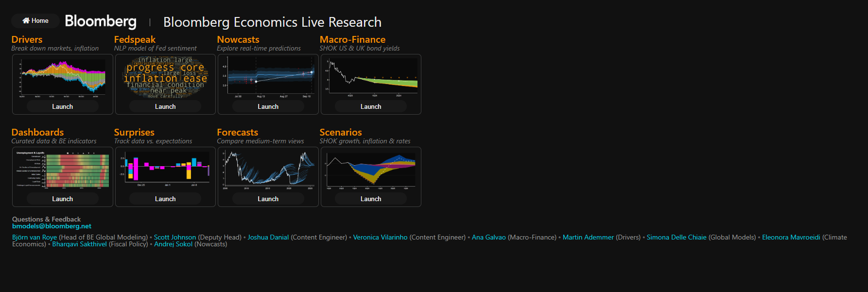868x292 pixels.
Task: Open Bhargavi Sakthivel's profile link
Action: click(79, 244)
